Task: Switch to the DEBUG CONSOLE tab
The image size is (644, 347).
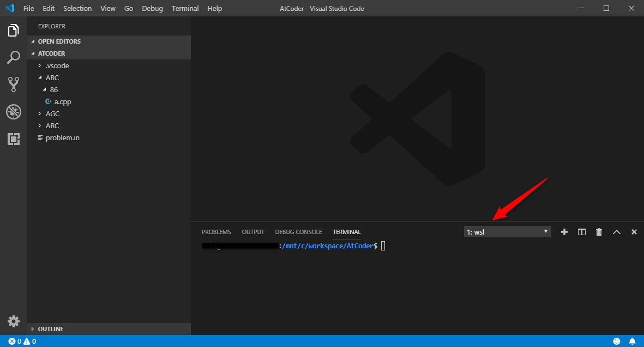Action: point(299,232)
